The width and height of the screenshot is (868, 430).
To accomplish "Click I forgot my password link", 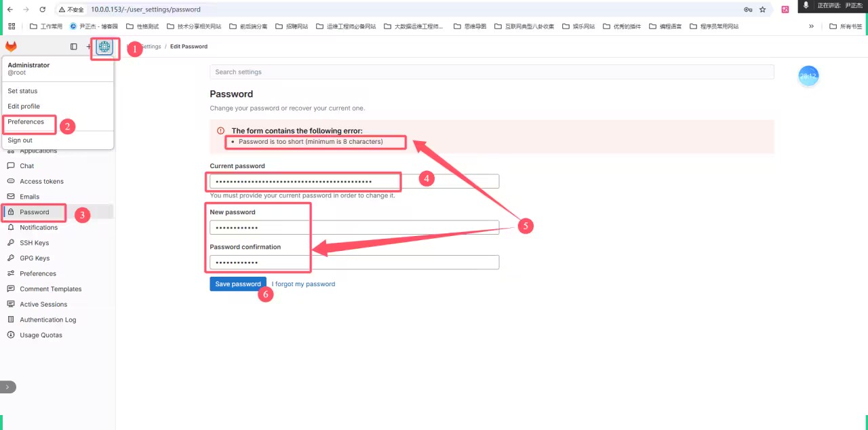I will click(304, 284).
